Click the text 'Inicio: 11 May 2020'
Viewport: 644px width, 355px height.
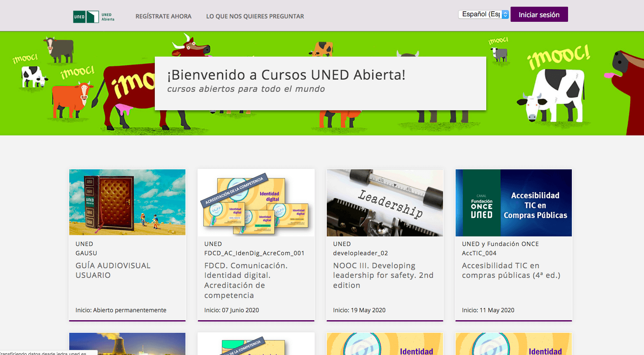pos(488,310)
